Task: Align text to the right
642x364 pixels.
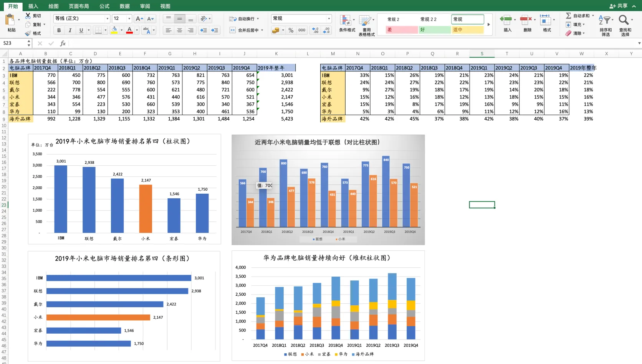Action: pos(190,30)
